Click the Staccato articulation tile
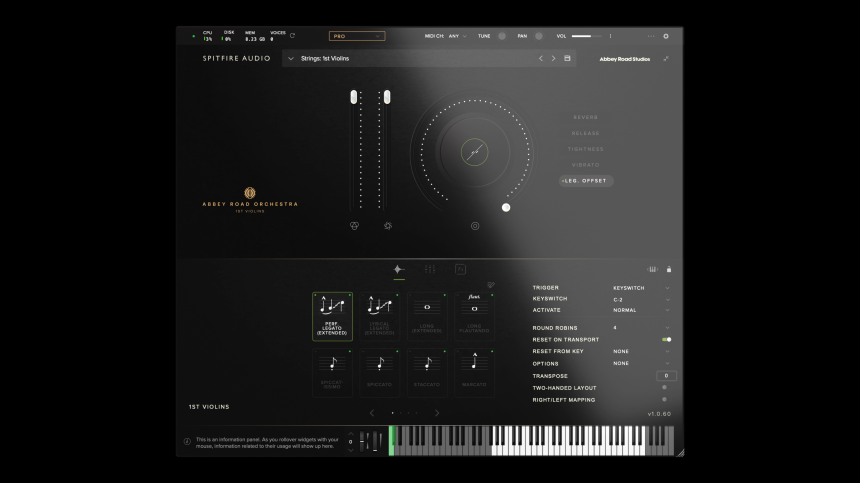The height and width of the screenshot is (483, 860). (427, 372)
